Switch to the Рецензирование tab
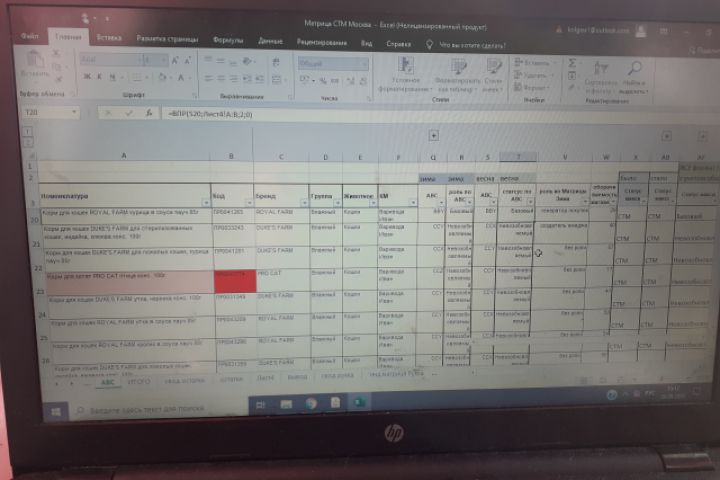 (x=321, y=42)
